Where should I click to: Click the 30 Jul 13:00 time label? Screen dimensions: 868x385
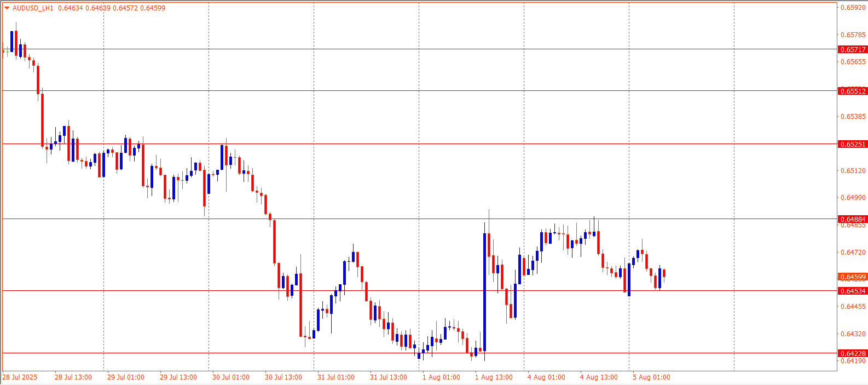pos(283,377)
